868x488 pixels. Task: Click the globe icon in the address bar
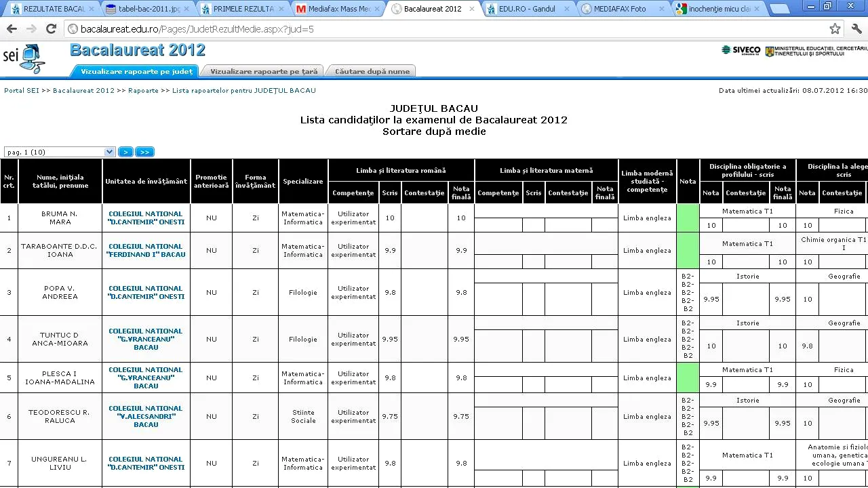71,30
